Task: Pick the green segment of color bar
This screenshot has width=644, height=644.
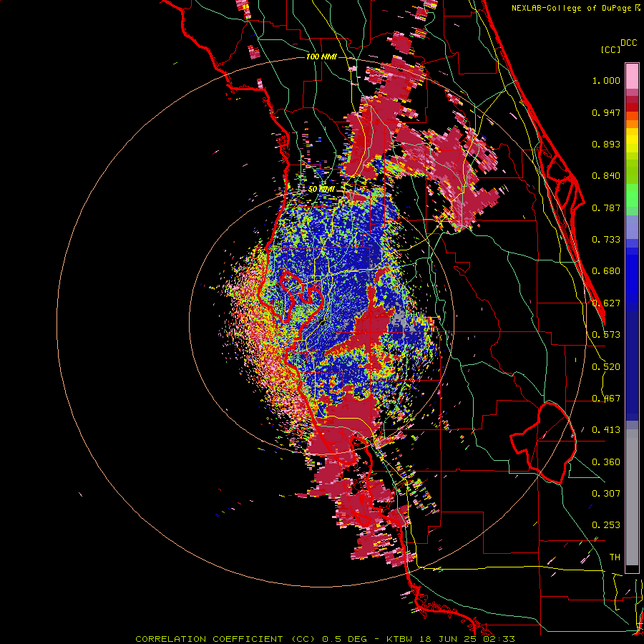Action: click(x=632, y=195)
